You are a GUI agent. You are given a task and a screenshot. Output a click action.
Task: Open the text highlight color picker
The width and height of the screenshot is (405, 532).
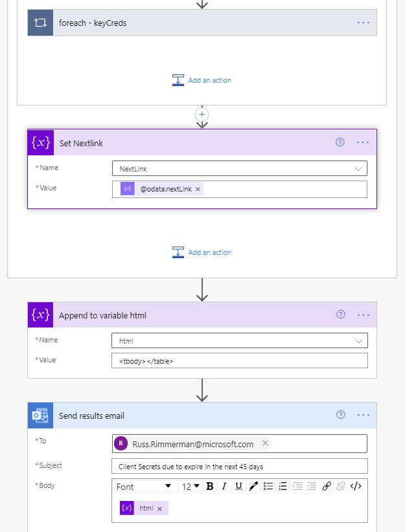click(253, 486)
